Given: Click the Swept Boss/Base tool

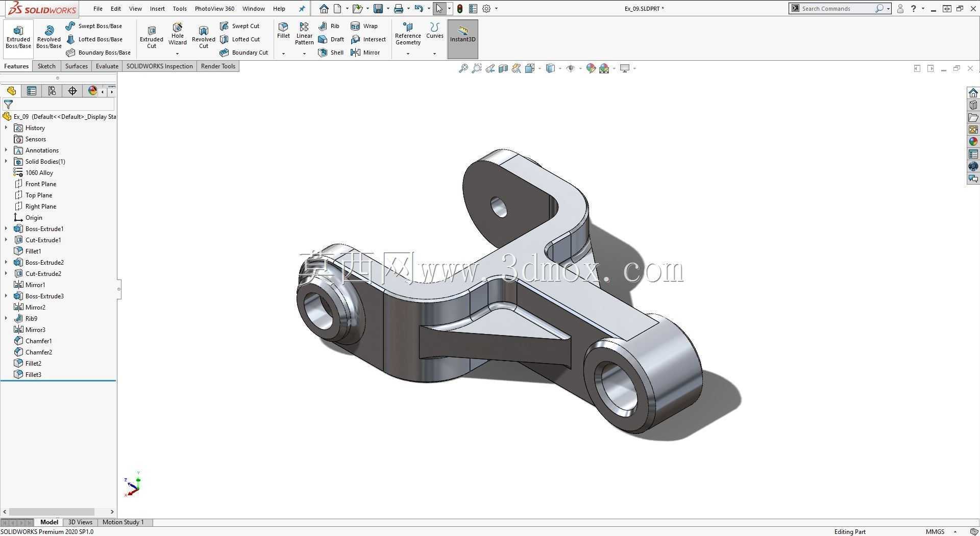Looking at the screenshot, I should [94, 26].
